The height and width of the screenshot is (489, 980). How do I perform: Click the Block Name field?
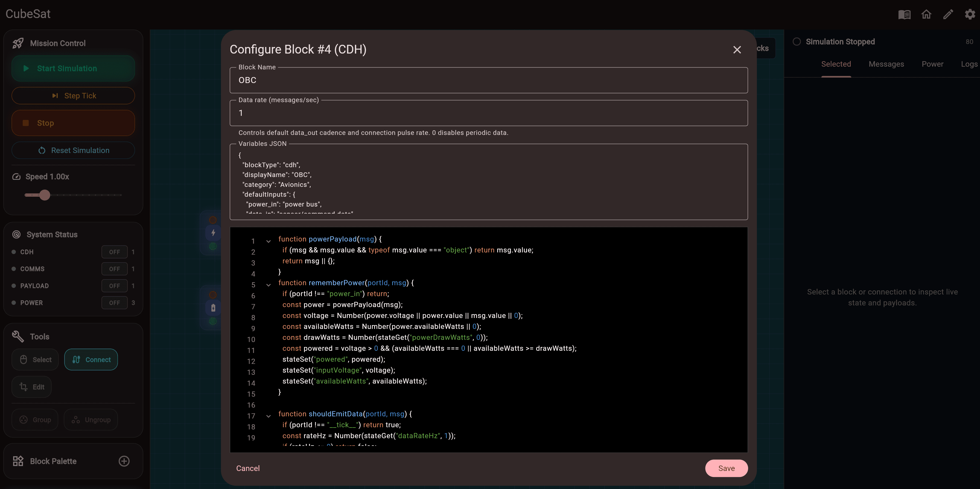(x=488, y=80)
